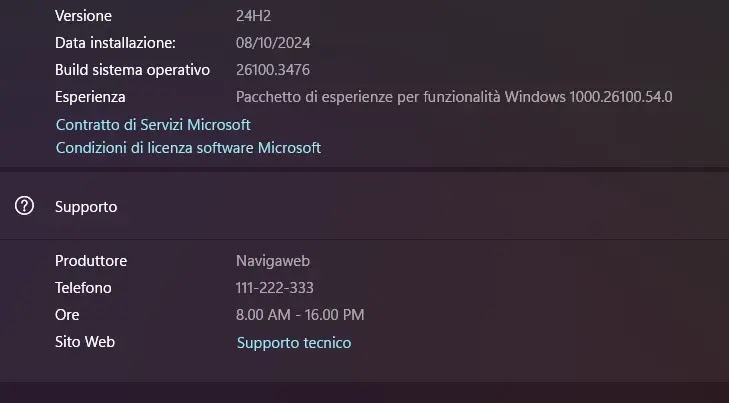Click the Versione label
This screenshot has height=403, width=729.
(x=83, y=16)
